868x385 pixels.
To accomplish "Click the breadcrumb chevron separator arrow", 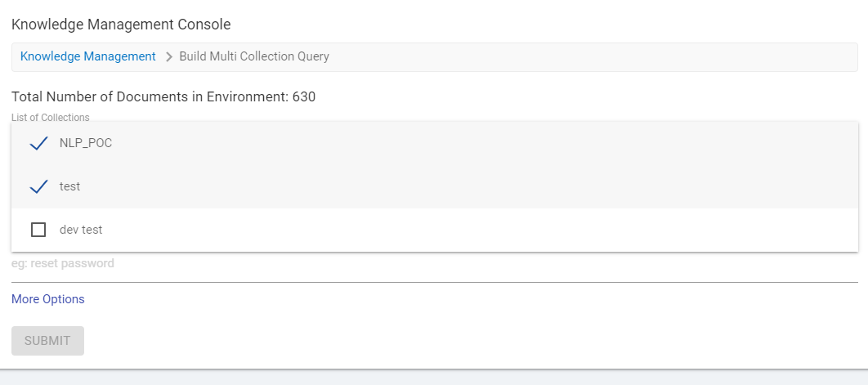I will point(169,57).
